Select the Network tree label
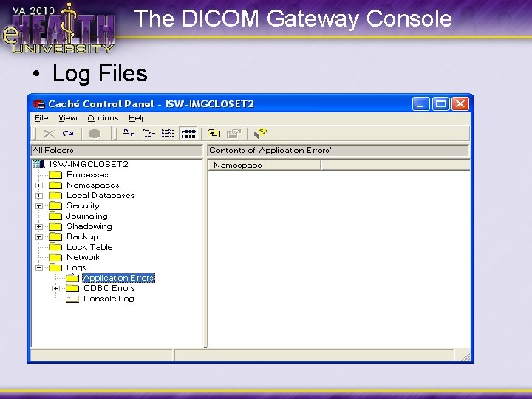The image size is (532, 399). tap(83, 257)
